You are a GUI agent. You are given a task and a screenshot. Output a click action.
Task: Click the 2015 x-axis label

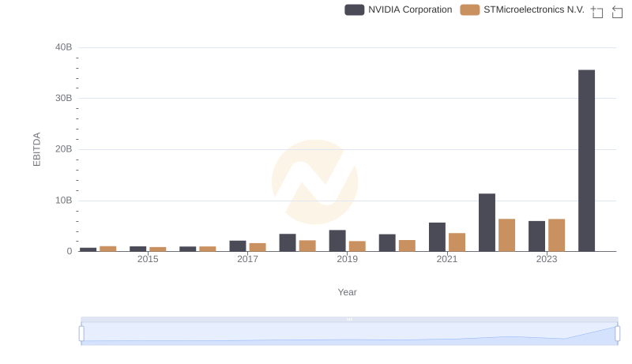click(148, 259)
